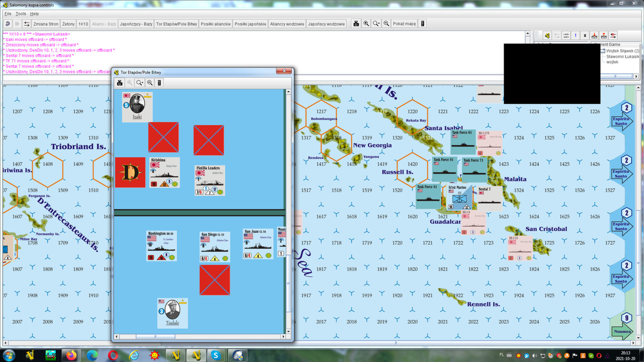Open the Japończycy - Bazy window

[x=136, y=24]
